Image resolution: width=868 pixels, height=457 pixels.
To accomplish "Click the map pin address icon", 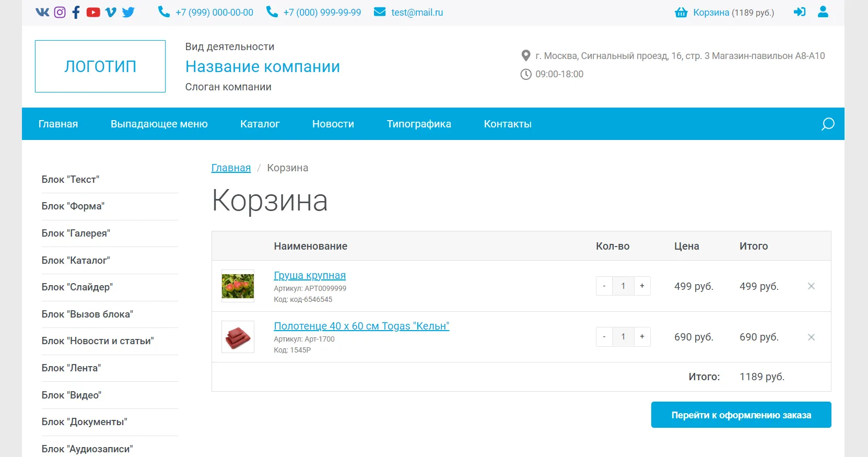I will click(x=526, y=55).
